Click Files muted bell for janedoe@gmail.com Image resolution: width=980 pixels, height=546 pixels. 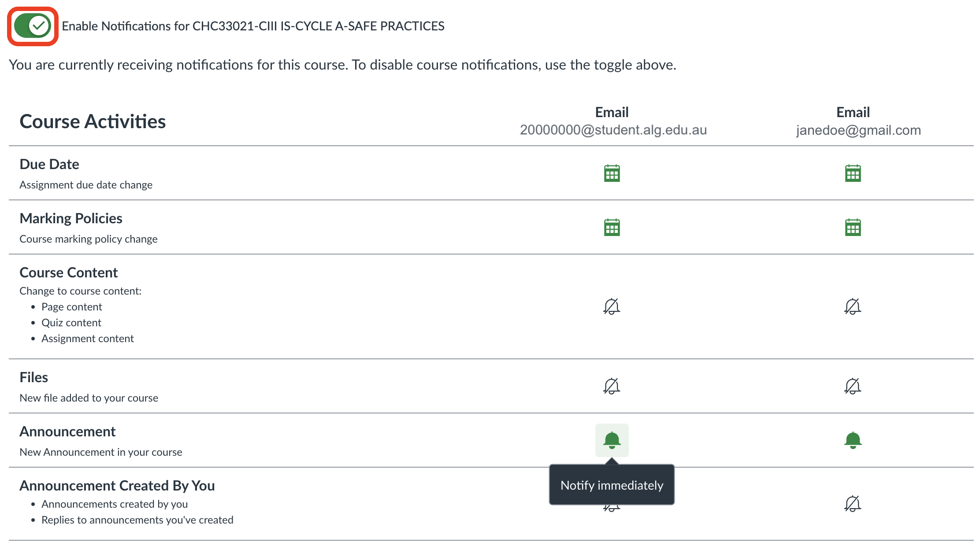pyautogui.click(x=853, y=386)
